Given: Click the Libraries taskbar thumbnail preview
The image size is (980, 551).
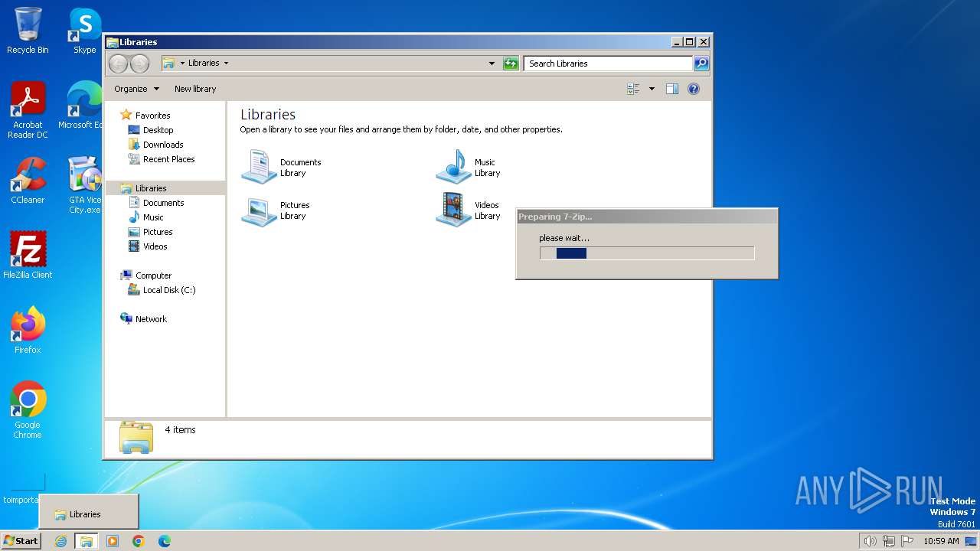Looking at the screenshot, I should point(89,512).
